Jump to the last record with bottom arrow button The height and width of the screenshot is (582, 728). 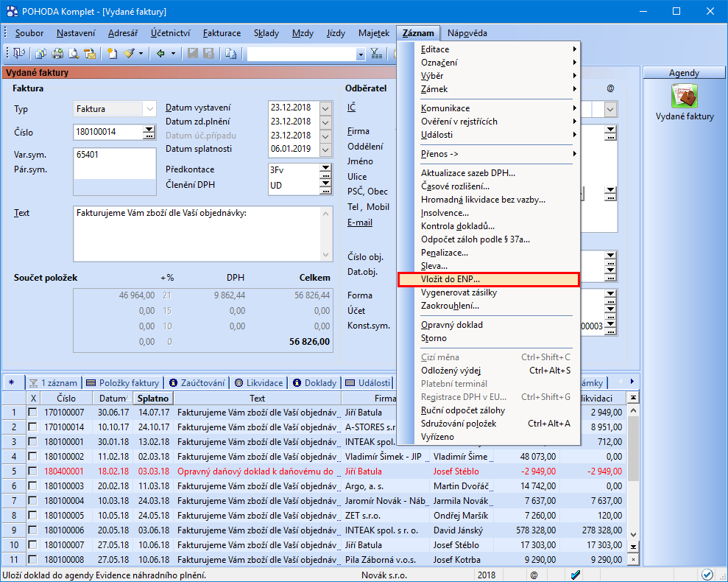coord(632,547)
